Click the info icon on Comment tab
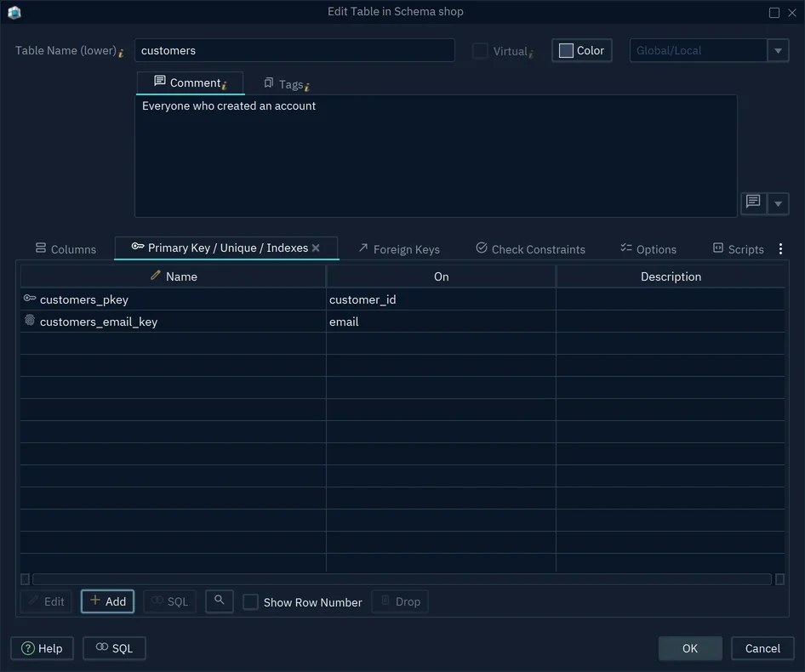This screenshot has width=805, height=672. 225,85
